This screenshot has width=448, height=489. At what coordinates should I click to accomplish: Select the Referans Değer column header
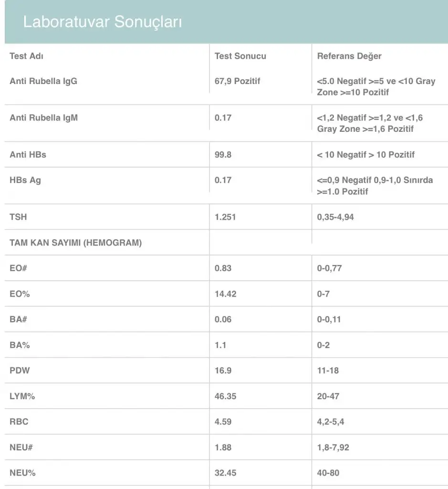point(349,56)
